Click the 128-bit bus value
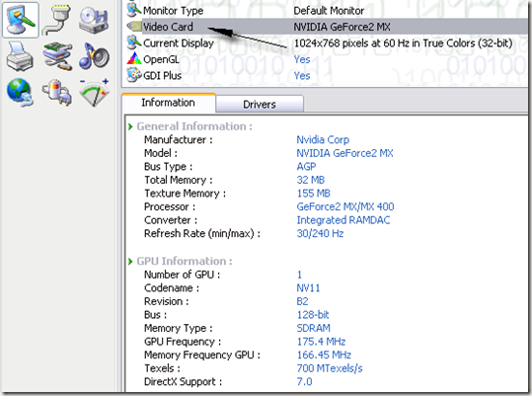This screenshot has width=532, height=396. click(x=313, y=315)
